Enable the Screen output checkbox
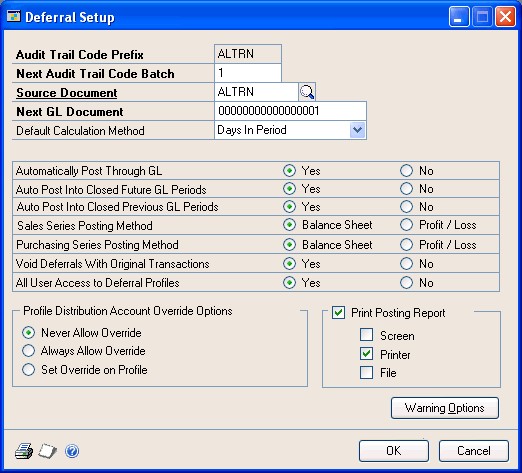This screenshot has height=473, width=522. tap(366, 335)
